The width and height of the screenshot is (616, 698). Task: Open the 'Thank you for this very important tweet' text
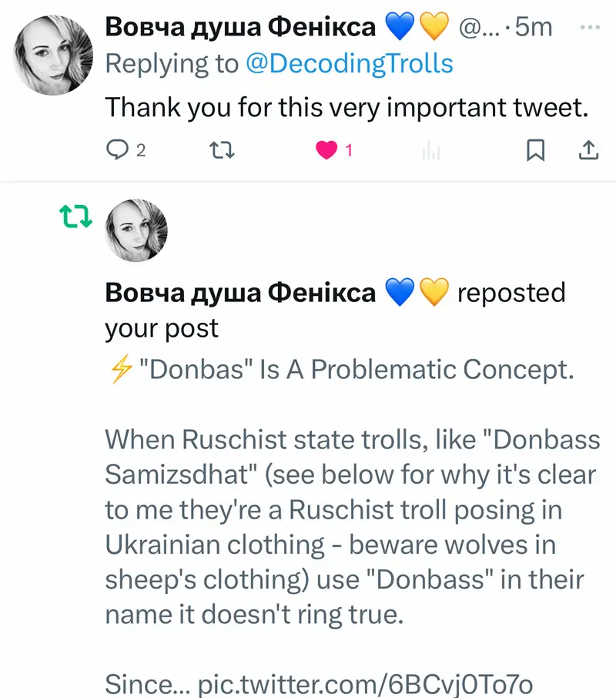click(x=346, y=107)
